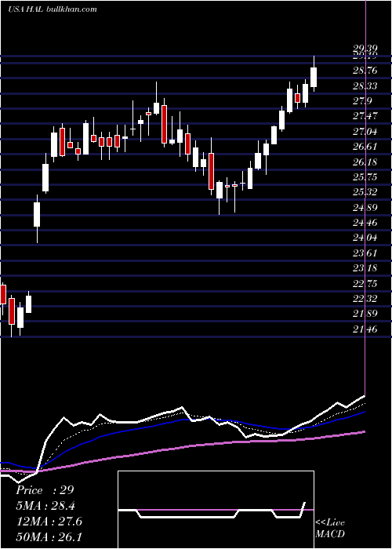Click the 22.75 price axis label

365,284
